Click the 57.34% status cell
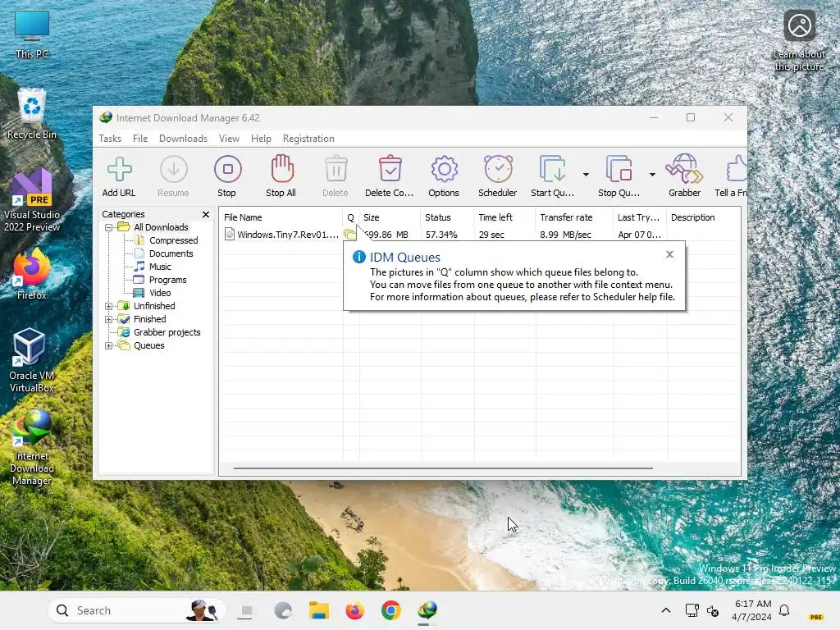The width and height of the screenshot is (840, 630). point(441,235)
